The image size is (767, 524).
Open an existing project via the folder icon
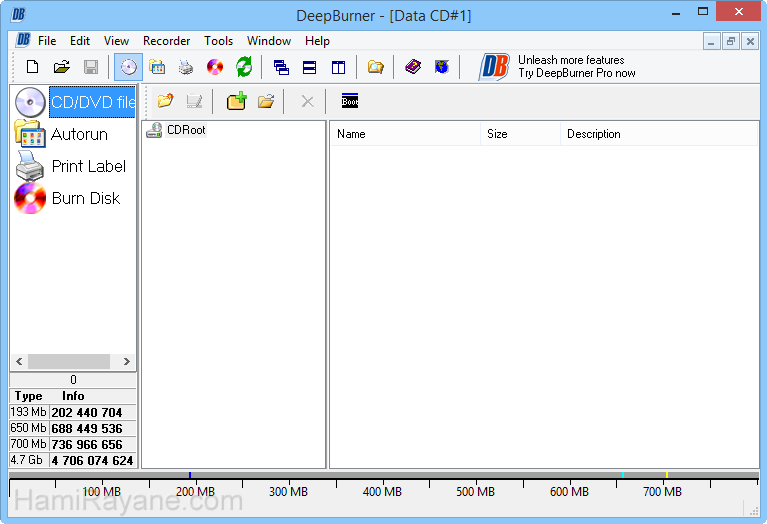click(x=62, y=67)
